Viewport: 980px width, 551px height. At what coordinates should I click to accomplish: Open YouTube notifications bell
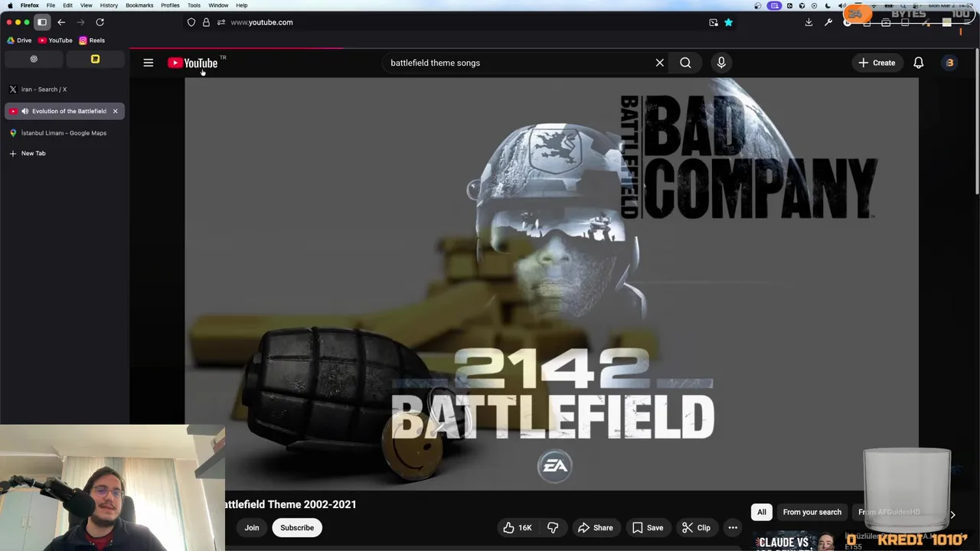[x=919, y=63]
